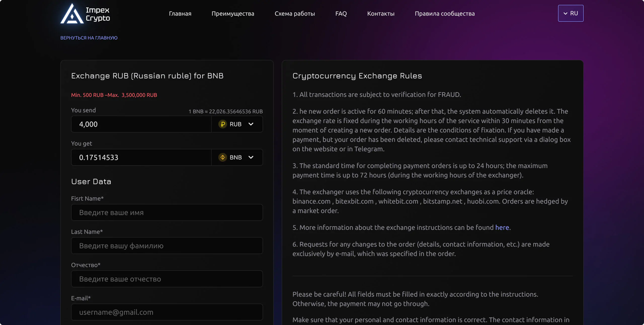Click the 'Exchange RUB (Russian ruble) for BNB' heading
Image resolution: width=644 pixels, height=325 pixels.
(x=147, y=76)
